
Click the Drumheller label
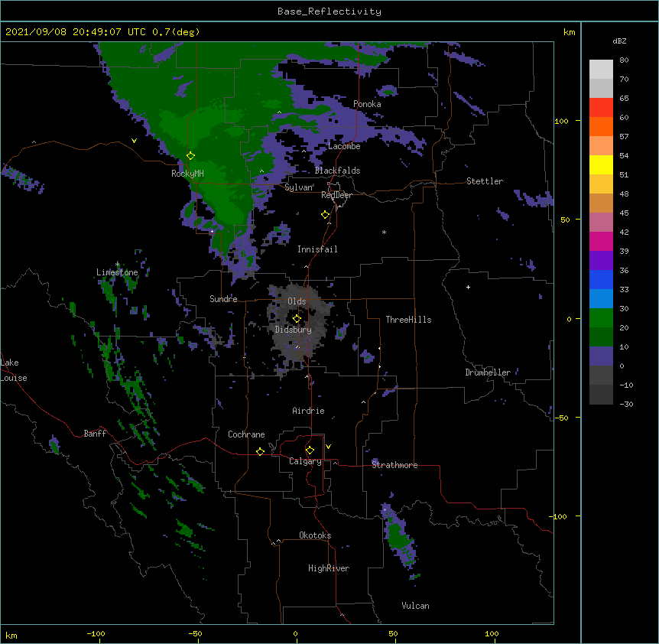(488, 372)
